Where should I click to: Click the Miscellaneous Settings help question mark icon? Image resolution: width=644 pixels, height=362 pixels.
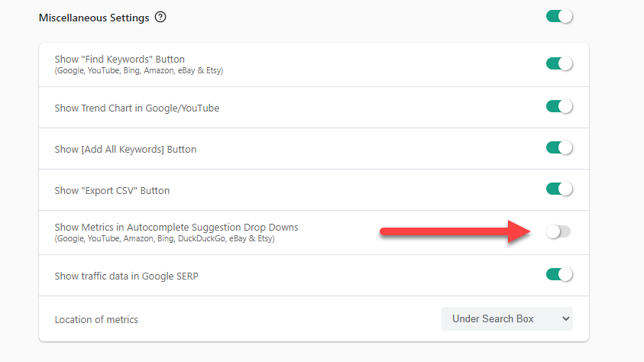click(160, 18)
